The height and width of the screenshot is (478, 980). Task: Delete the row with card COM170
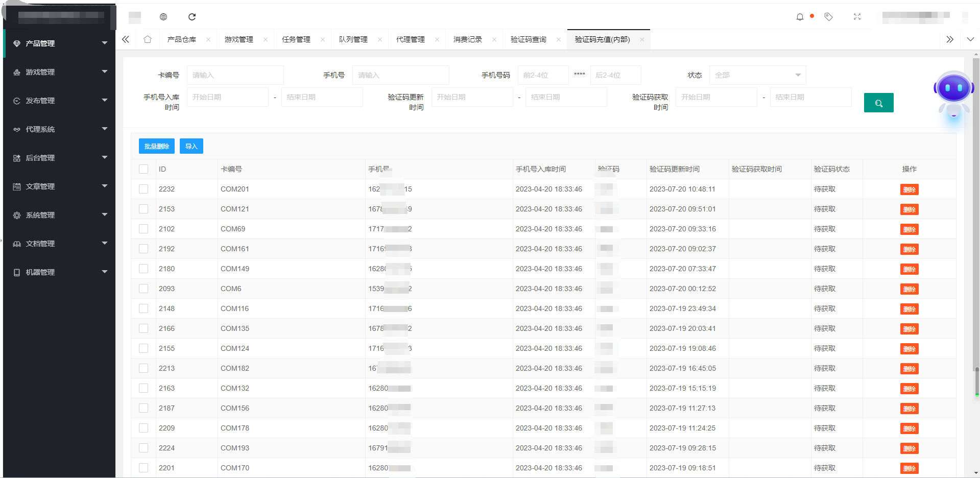[909, 468]
